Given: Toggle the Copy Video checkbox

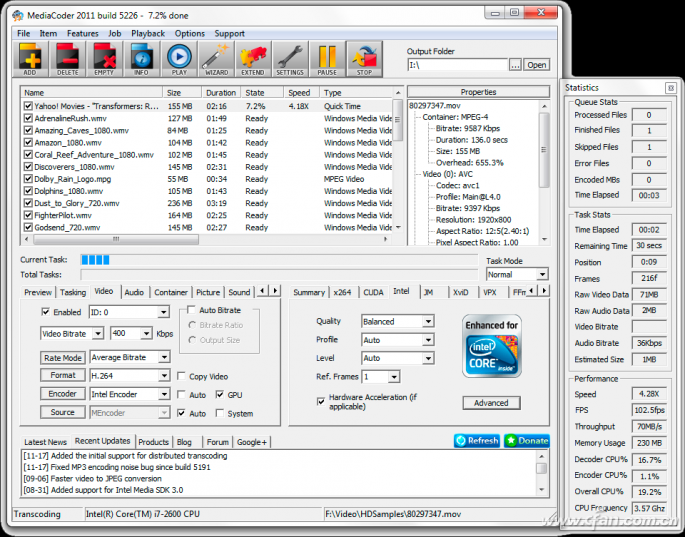Looking at the screenshot, I should [181, 376].
